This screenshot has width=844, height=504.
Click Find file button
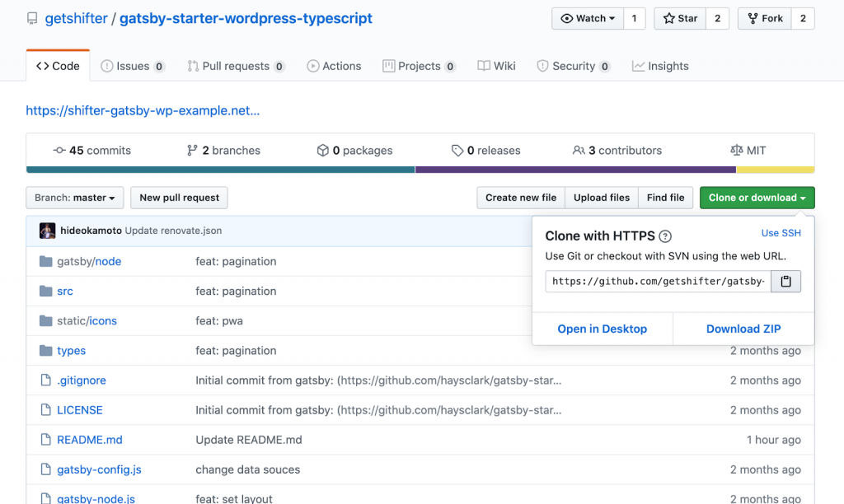pos(666,198)
